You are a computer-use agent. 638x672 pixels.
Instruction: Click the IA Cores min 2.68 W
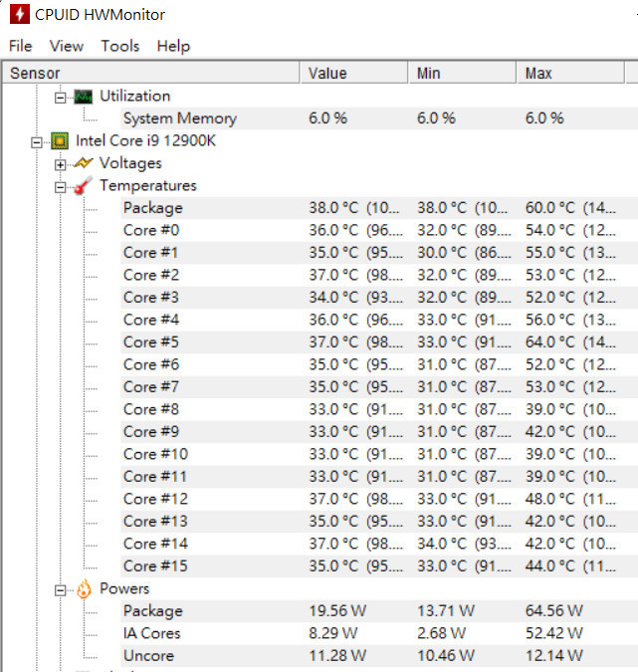[x=442, y=633]
